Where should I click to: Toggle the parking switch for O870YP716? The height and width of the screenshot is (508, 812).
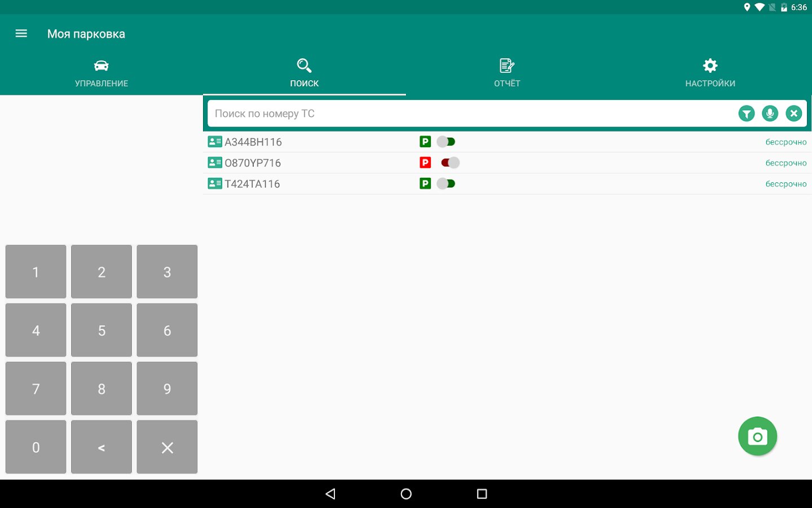coord(451,163)
